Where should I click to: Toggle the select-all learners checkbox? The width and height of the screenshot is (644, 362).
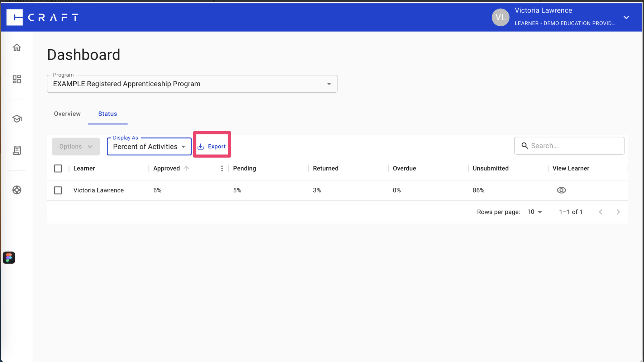tap(58, 168)
